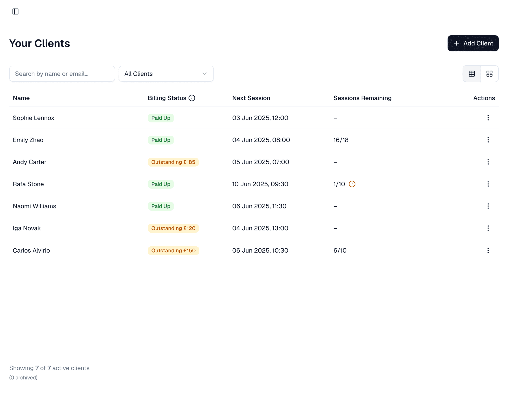Switch to grid card view
The width and height of the screenshot is (508, 420).
489,74
